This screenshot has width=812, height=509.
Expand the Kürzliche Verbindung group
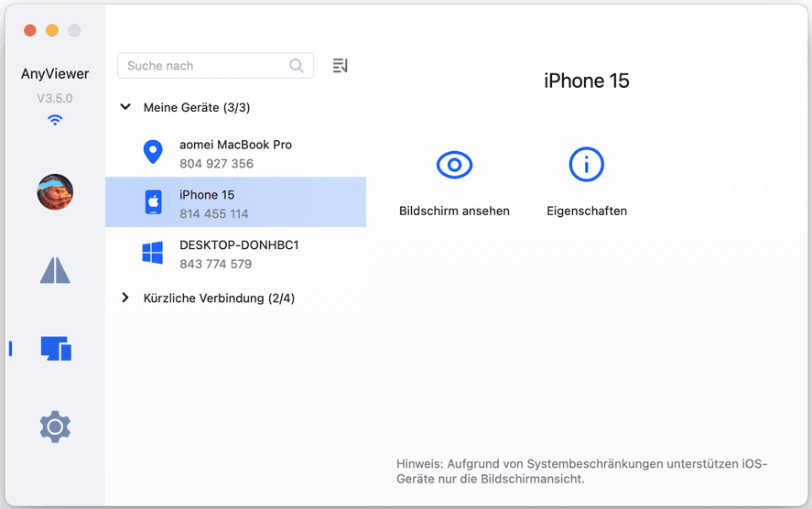pyautogui.click(x=125, y=298)
